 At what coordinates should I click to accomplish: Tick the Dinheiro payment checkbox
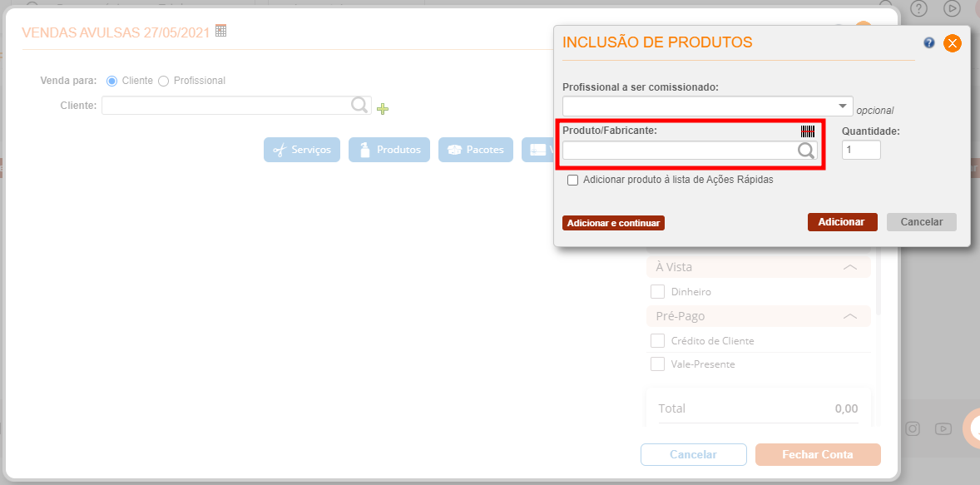pos(657,292)
